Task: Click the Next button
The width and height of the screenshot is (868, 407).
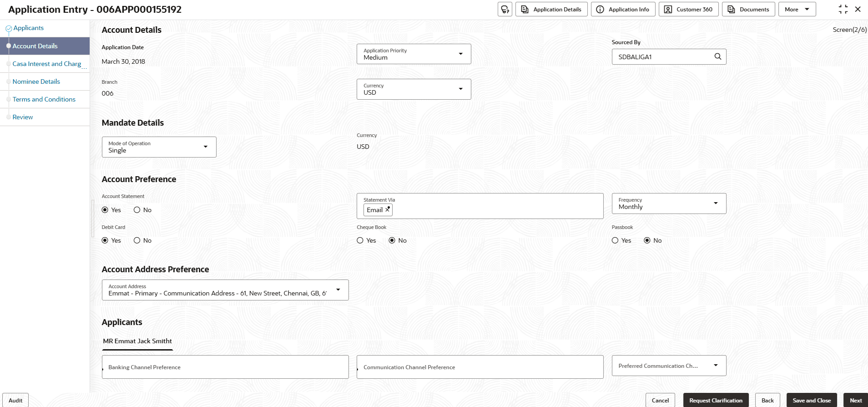Action: coord(856,400)
